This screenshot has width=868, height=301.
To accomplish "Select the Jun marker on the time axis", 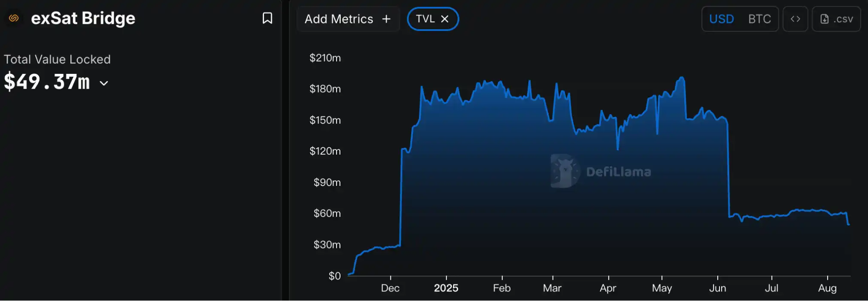I will (717, 288).
